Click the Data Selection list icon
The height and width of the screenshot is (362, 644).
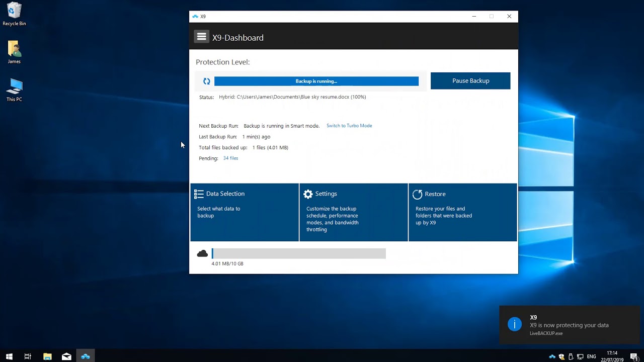199,194
